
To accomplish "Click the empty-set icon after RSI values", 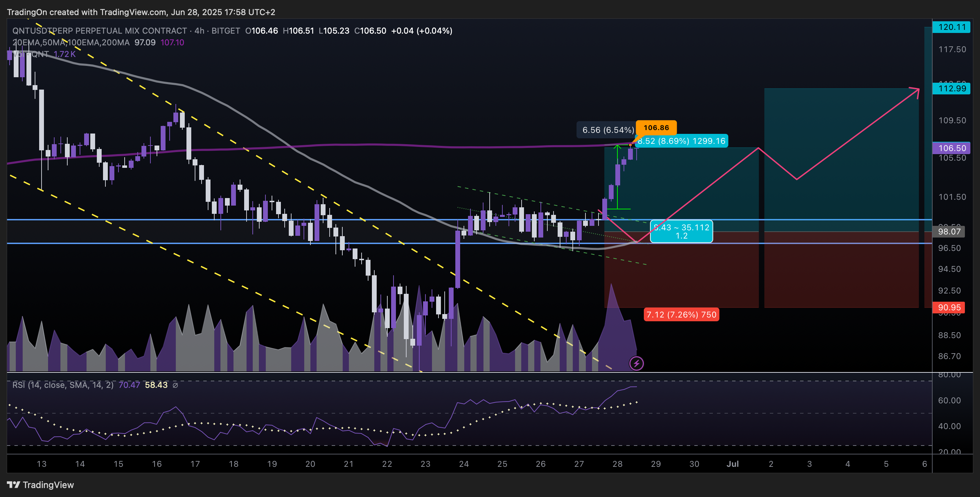I will coord(175,385).
